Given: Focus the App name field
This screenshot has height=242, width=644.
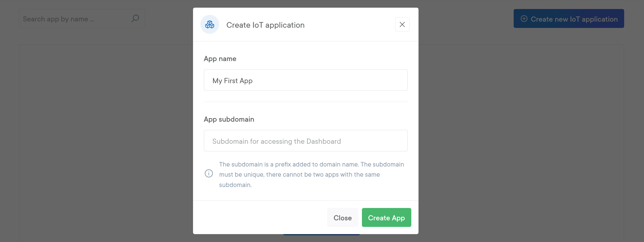Looking at the screenshot, I should pos(306,80).
